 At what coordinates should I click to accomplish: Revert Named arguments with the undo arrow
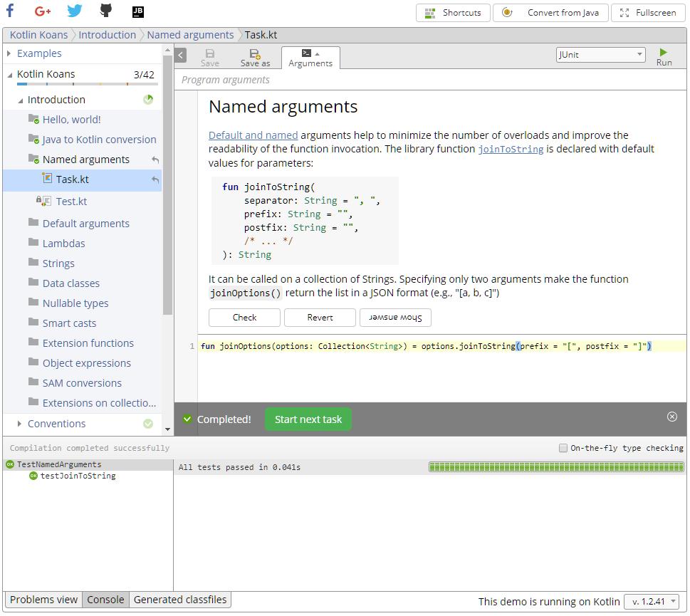point(155,160)
